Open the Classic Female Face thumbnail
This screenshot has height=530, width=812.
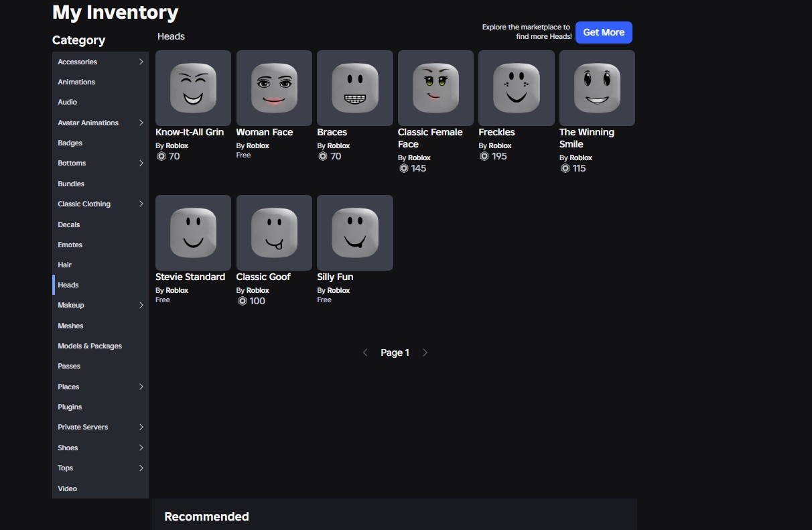click(x=435, y=88)
